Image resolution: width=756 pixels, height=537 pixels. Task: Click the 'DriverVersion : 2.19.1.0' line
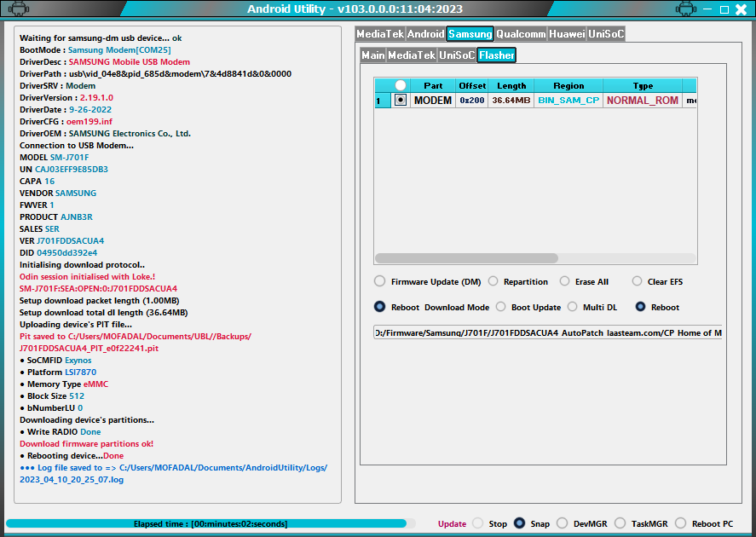pyautogui.click(x=66, y=97)
